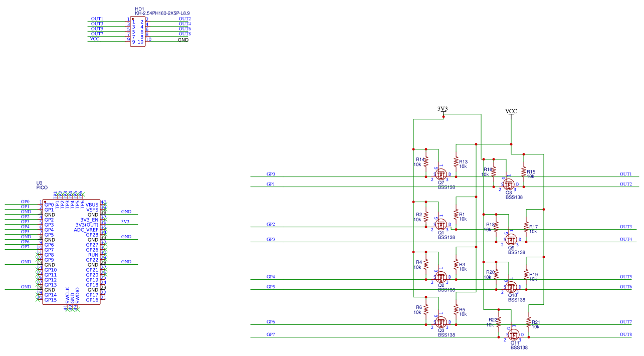Select the ADC_VREF pin name on the PICO

point(86,230)
